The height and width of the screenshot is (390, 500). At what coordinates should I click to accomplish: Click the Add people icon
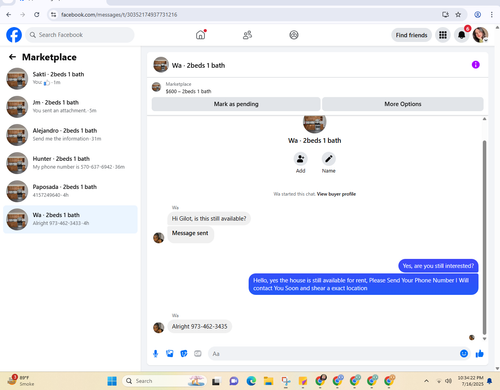click(x=300, y=159)
